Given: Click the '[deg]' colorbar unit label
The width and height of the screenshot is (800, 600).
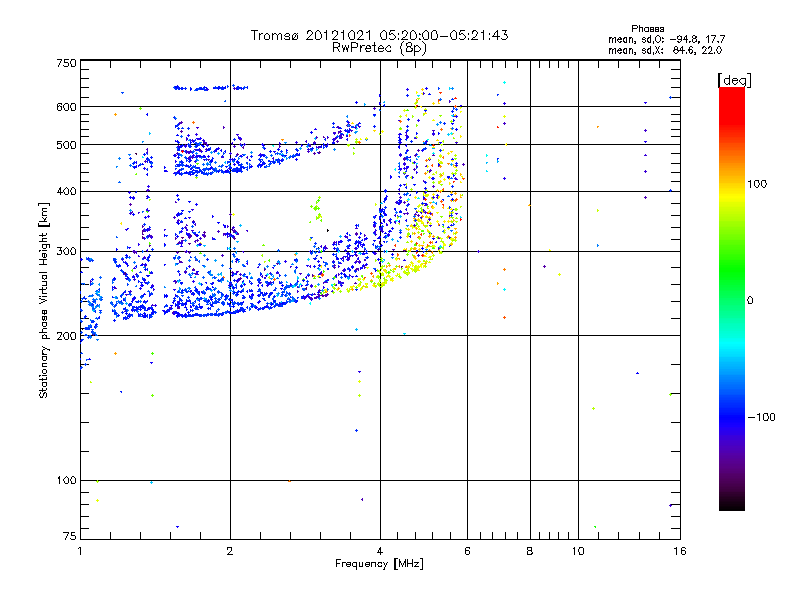Looking at the screenshot, I should click(734, 80).
